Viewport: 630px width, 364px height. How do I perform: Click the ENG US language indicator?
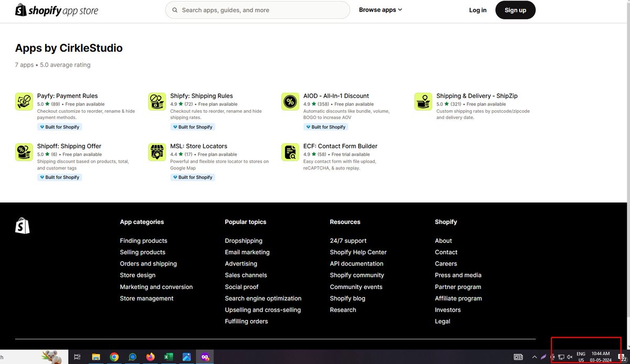pos(581,357)
